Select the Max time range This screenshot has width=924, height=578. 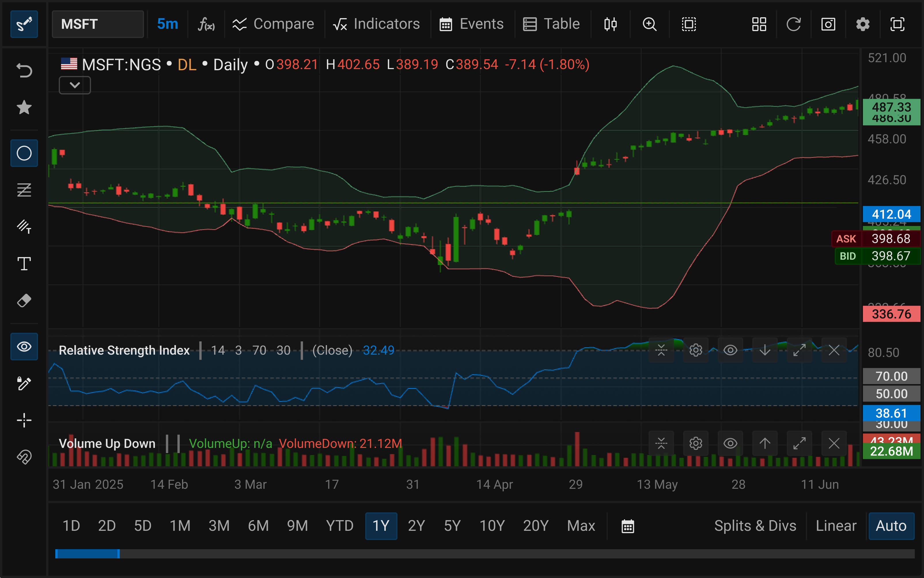[x=581, y=526]
